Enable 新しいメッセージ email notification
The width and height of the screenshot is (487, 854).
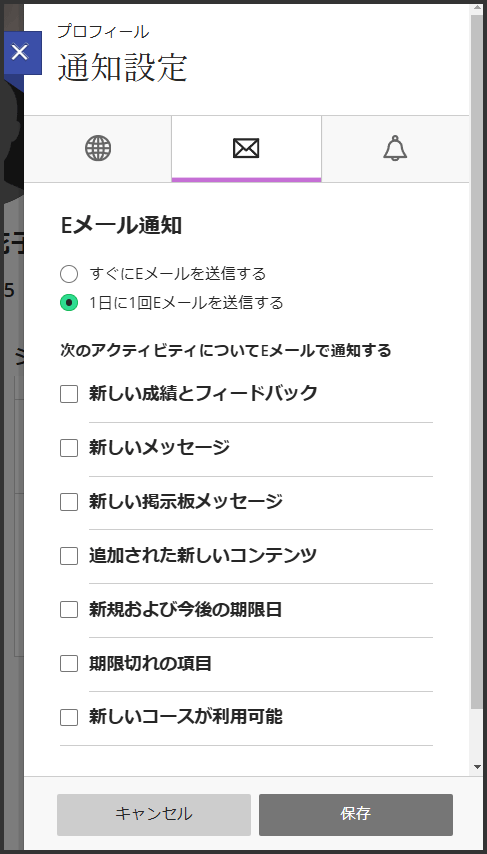click(x=69, y=448)
